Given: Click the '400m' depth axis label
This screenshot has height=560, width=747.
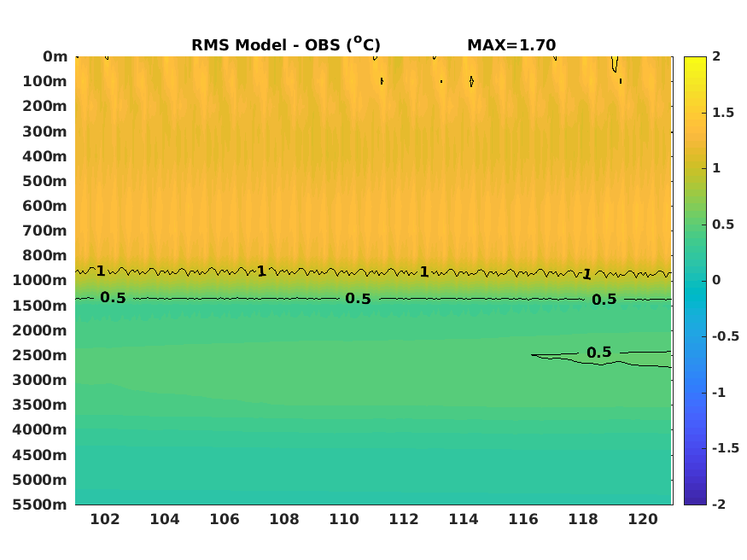Looking at the screenshot, I should pyautogui.click(x=44, y=156).
